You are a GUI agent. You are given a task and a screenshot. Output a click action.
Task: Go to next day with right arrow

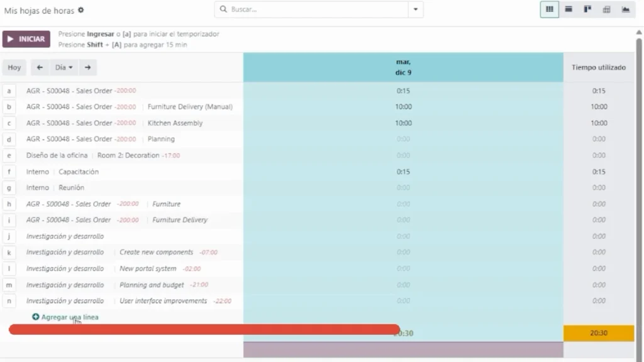point(88,67)
